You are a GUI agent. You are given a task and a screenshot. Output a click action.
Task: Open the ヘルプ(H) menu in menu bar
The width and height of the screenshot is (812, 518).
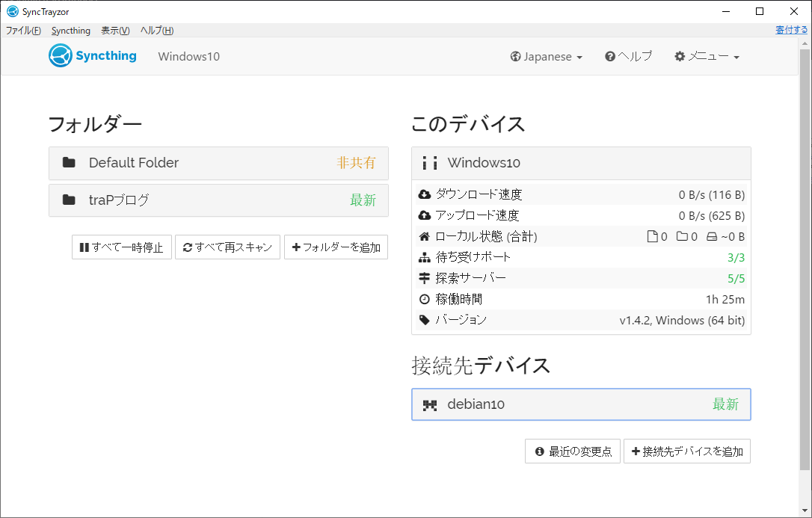157,31
